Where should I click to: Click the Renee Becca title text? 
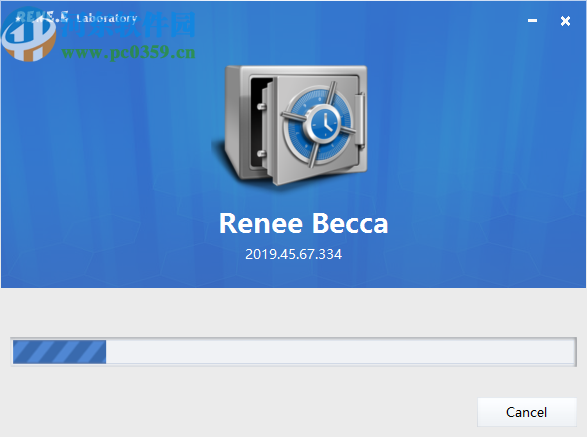click(x=303, y=224)
